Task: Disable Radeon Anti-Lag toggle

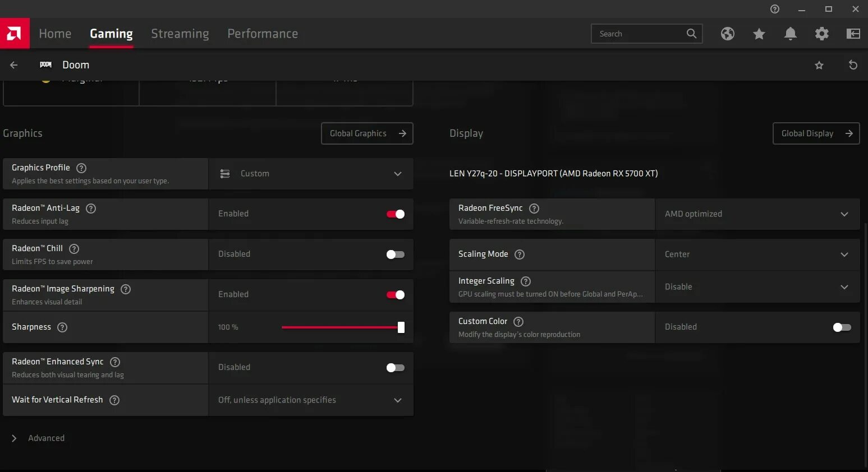Action: click(396, 214)
